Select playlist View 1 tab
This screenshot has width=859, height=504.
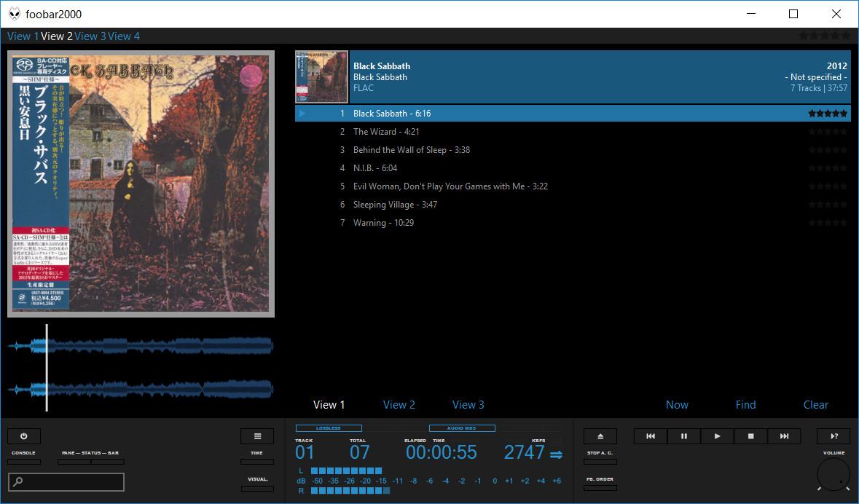329,405
